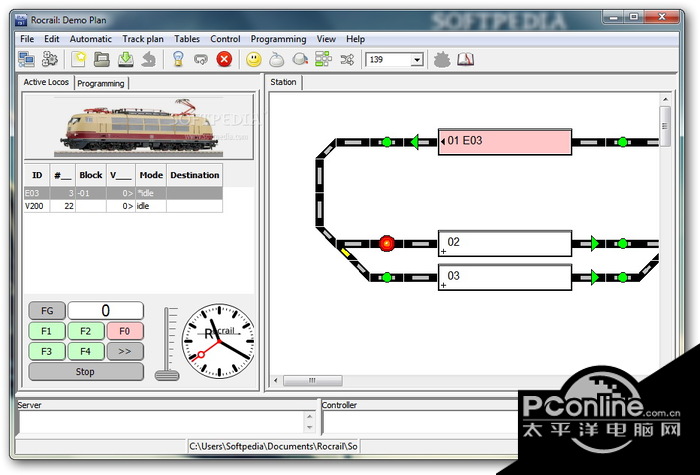This screenshot has width=700, height=475.
Task: Open the Edit menu
Action: click(x=52, y=39)
